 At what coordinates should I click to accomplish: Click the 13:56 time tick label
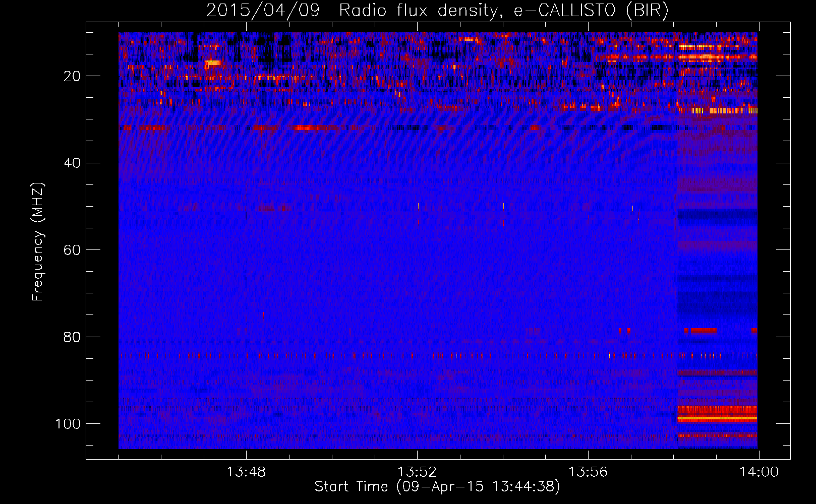(588, 472)
